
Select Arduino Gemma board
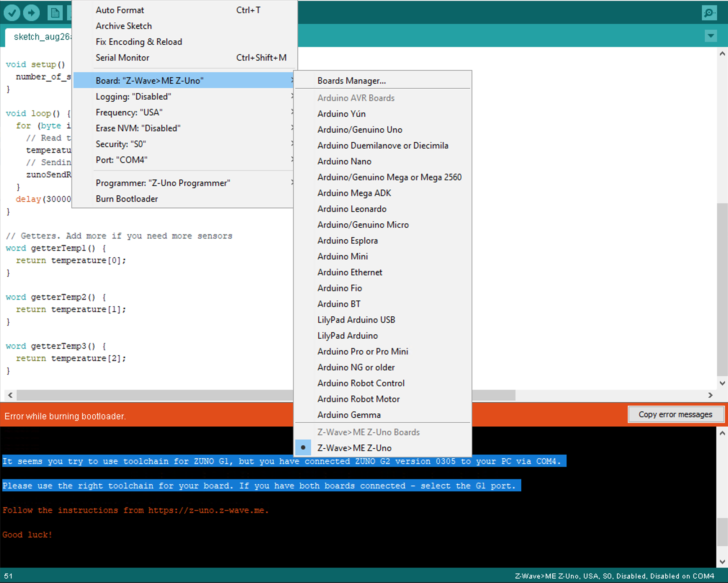point(383,415)
